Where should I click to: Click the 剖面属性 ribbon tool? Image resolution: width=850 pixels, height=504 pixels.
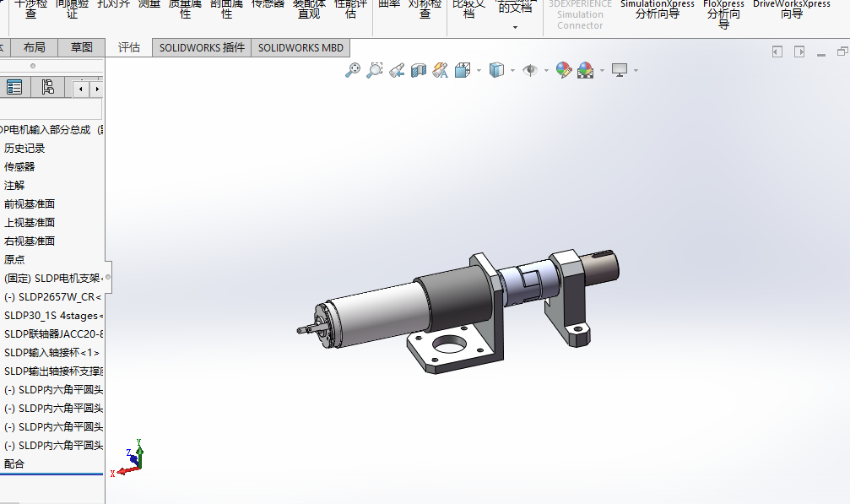(226, 8)
